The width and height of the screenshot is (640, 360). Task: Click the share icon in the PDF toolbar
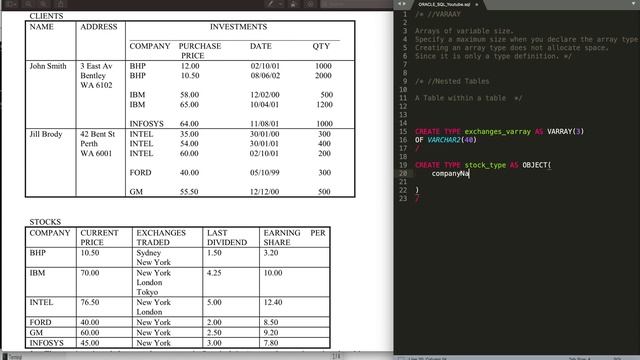click(60, 4)
